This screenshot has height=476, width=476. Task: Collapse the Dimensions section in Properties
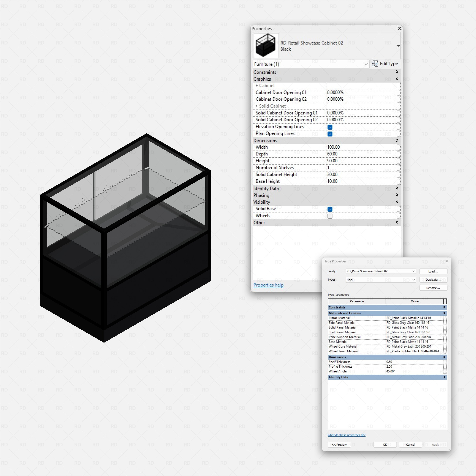pyautogui.click(x=397, y=140)
